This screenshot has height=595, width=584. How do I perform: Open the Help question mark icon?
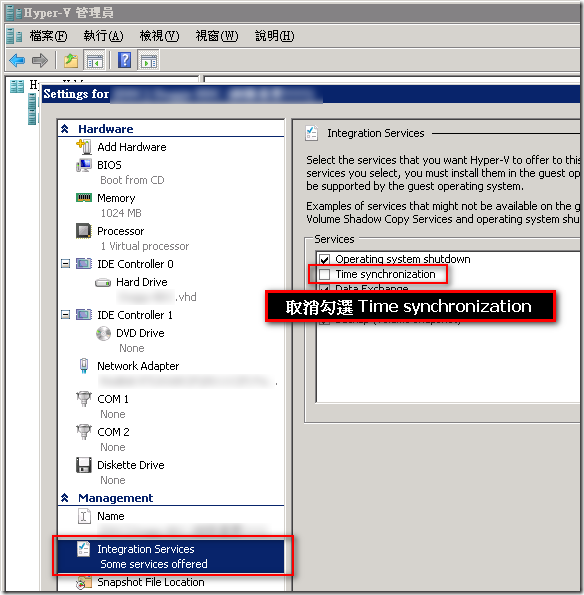coord(124,60)
